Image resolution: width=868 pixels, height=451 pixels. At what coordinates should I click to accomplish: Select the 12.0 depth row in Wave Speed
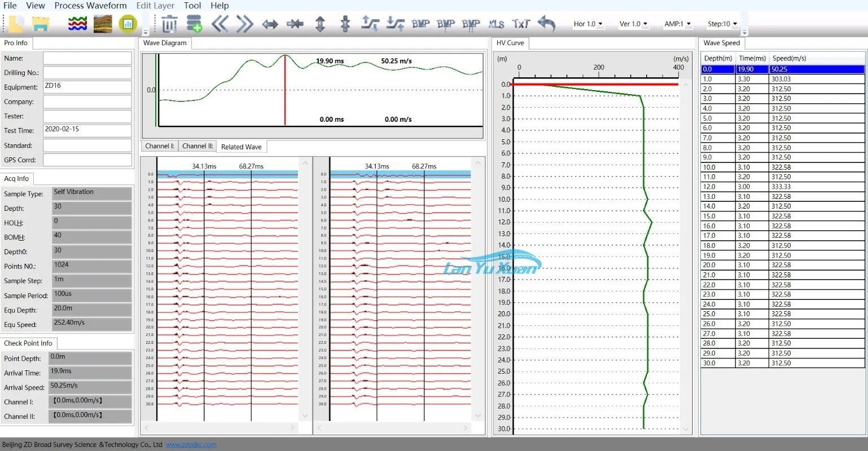[782, 187]
